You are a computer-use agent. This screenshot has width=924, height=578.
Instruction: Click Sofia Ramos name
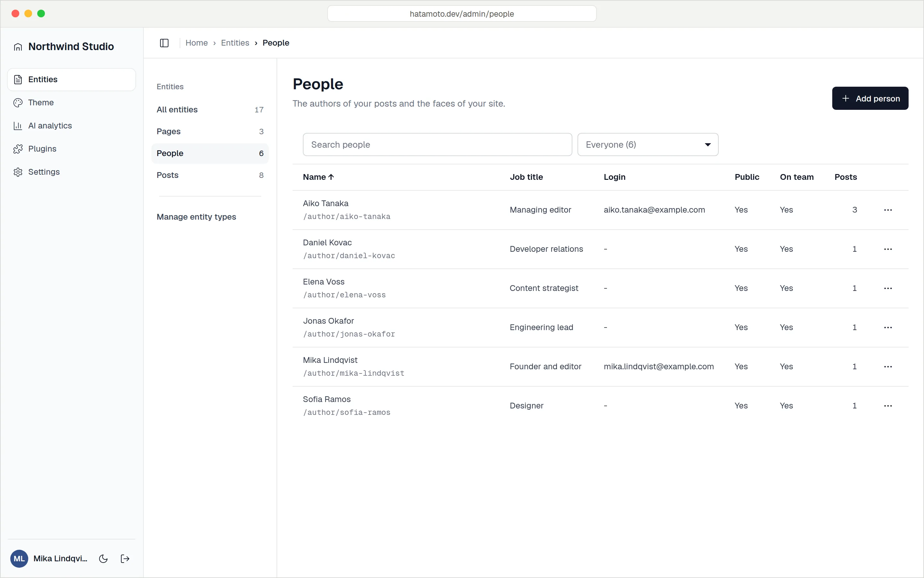tap(327, 399)
